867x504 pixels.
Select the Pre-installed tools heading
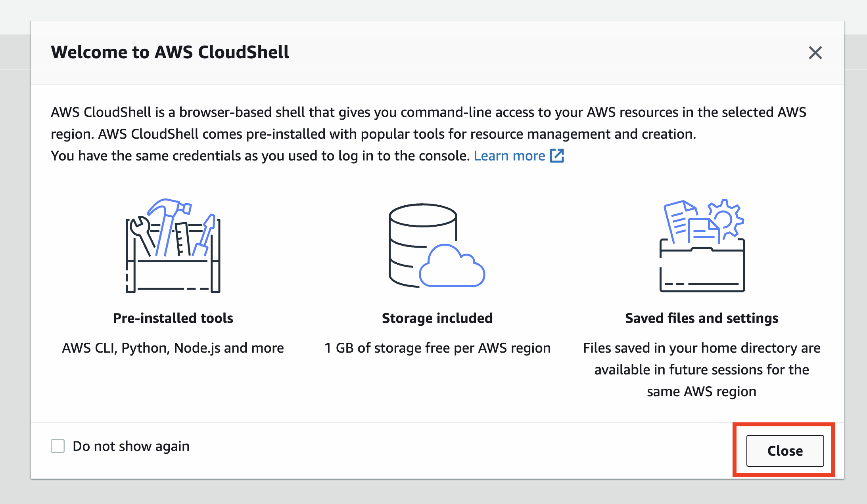pos(173,318)
